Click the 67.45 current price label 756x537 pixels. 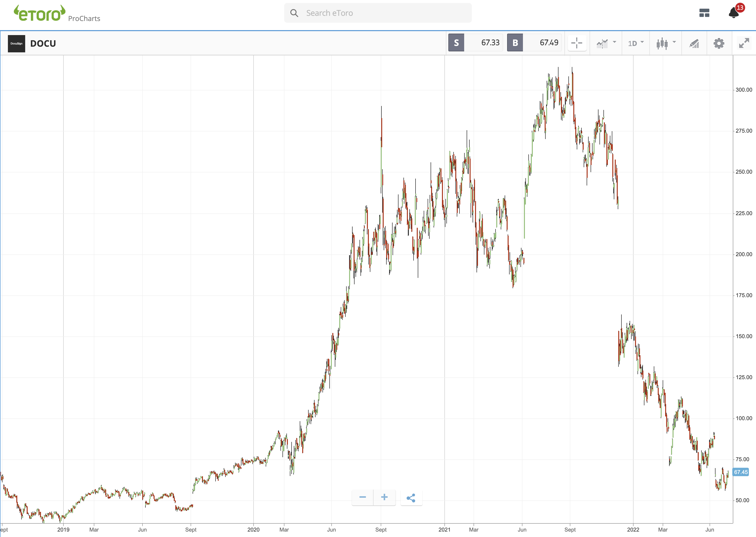point(740,472)
